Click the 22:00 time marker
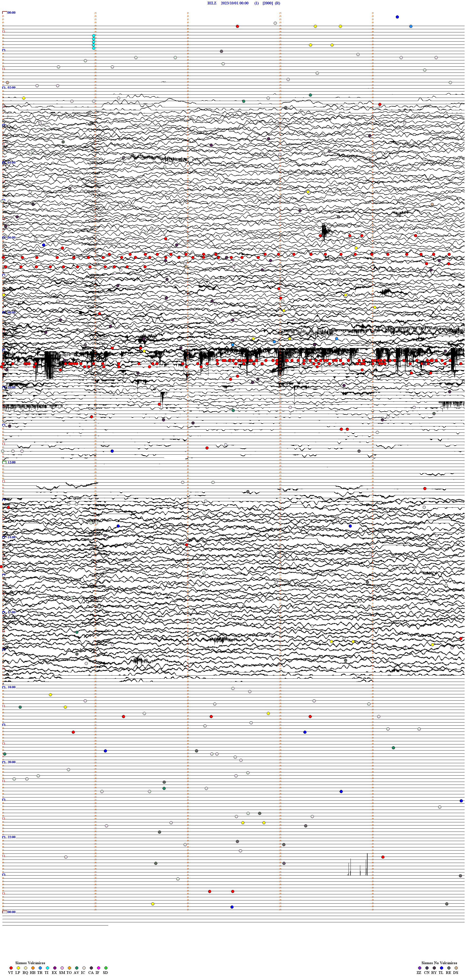Image resolution: width=467 pixels, height=980 pixels. (11, 837)
